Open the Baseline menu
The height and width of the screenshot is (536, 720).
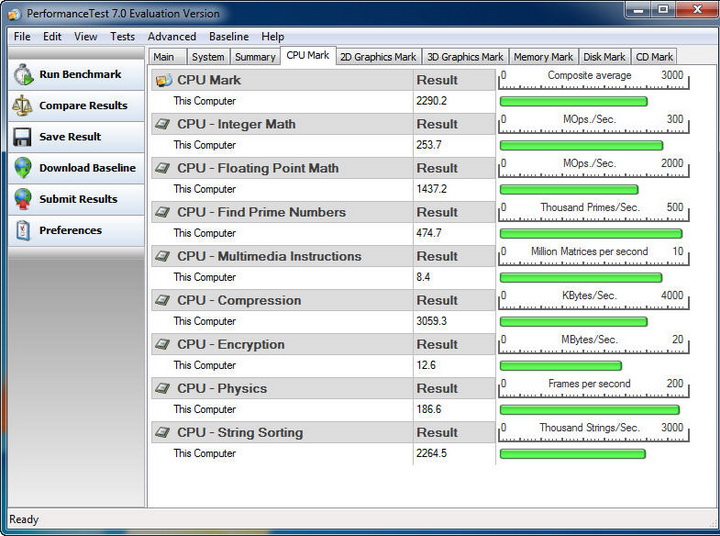point(229,36)
